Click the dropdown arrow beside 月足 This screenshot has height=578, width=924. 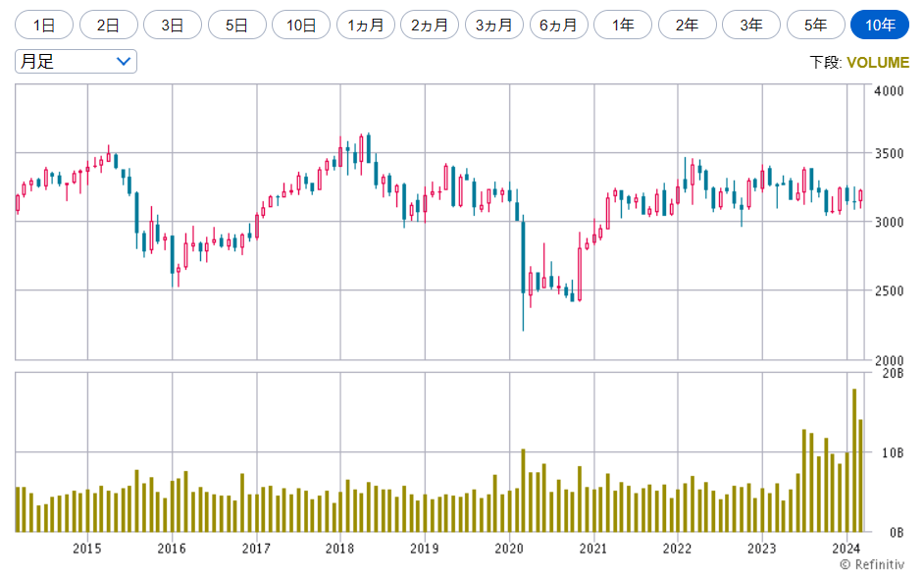point(124,62)
